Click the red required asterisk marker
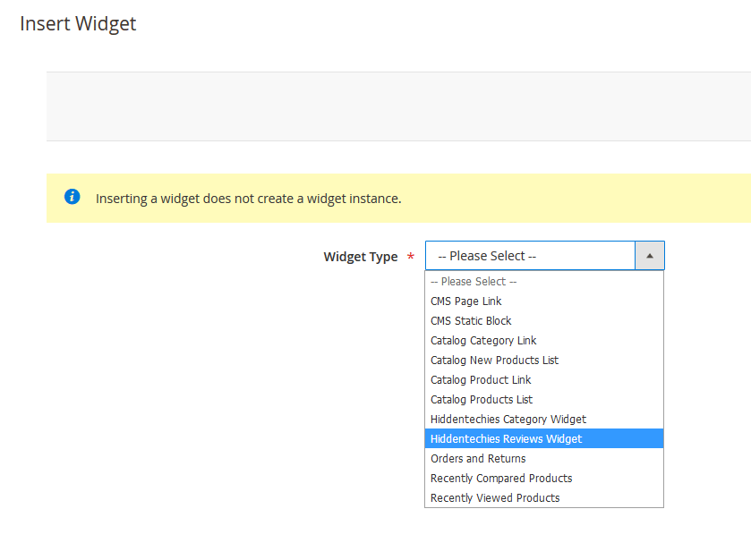Screen dimensions: 751x560 411,257
